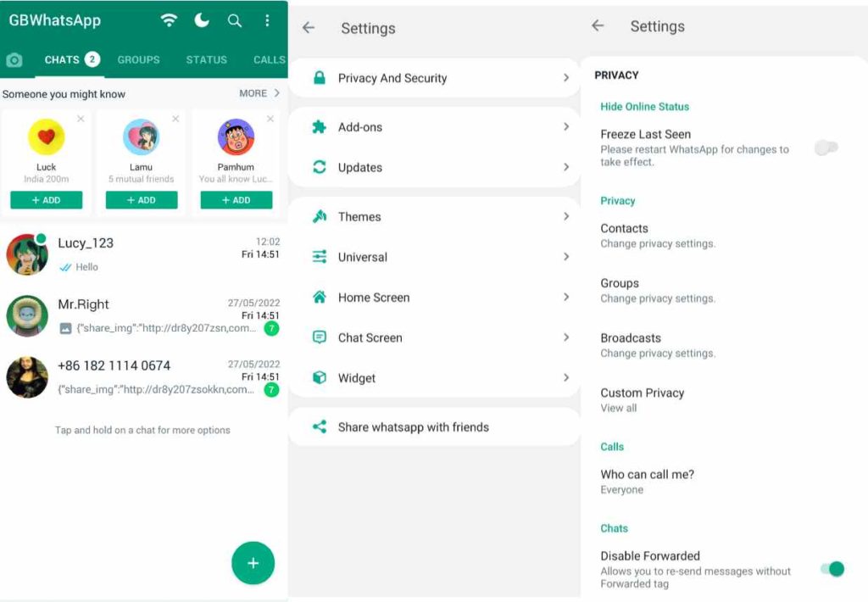
Task: Open the Mr.Right chat name
Action: (x=83, y=304)
